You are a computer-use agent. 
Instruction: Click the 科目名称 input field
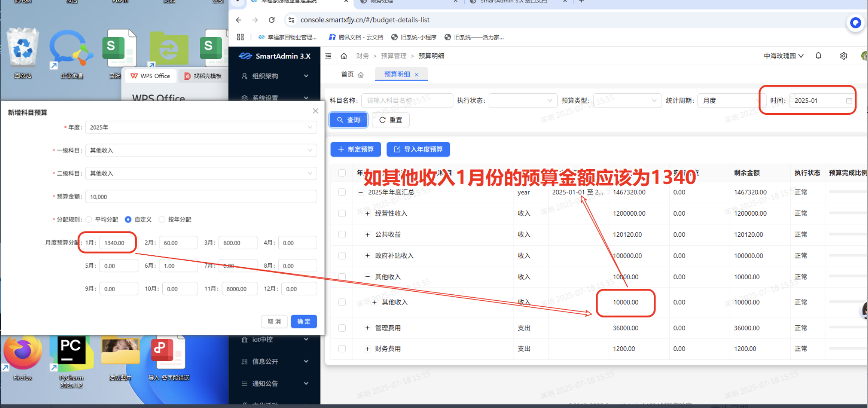407,101
